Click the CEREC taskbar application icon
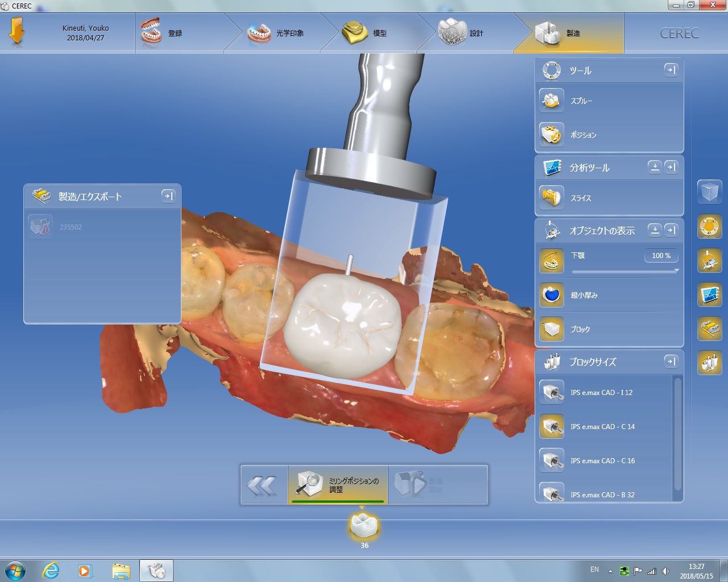Viewport: 728px width, 582px height. (x=156, y=570)
